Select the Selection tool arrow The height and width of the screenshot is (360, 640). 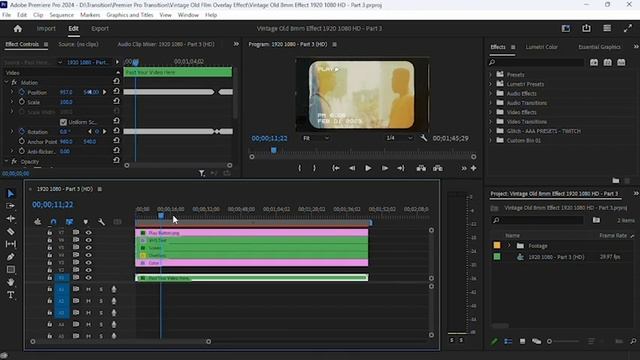tap(11, 193)
